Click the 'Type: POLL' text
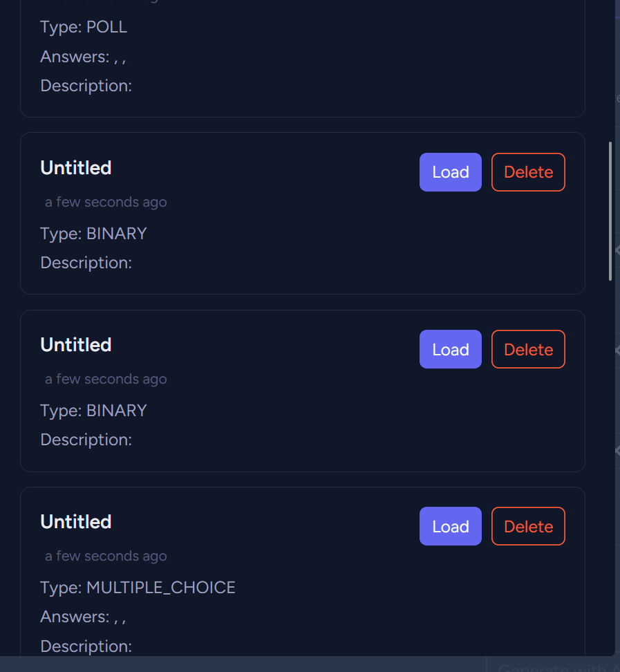The image size is (620, 672). click(84, 27)
